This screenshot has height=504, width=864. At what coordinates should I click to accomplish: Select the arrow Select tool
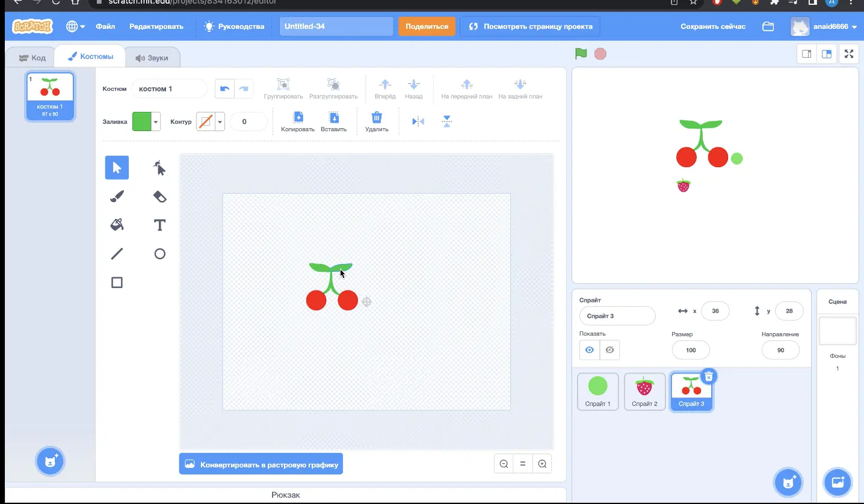pos(117,168)
